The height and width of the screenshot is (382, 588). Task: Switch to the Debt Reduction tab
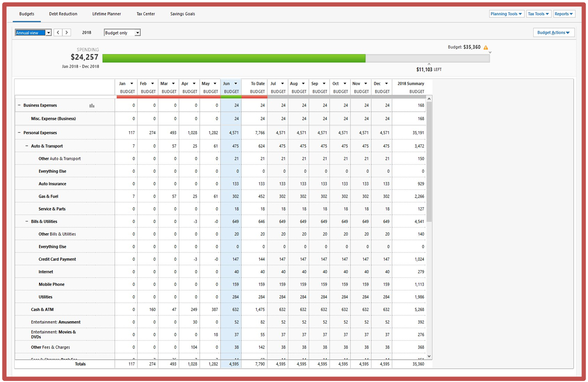point(63,14)
